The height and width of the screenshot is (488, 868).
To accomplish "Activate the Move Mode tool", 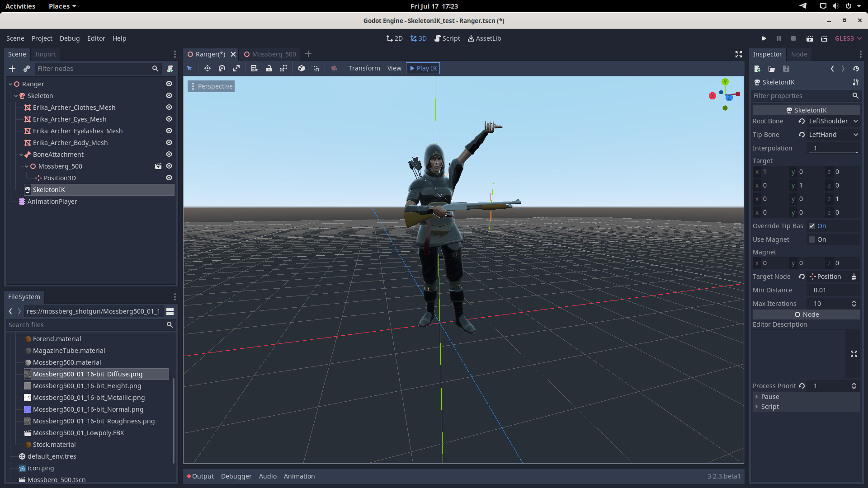I will pyautogui.click(x=207, y=68).
